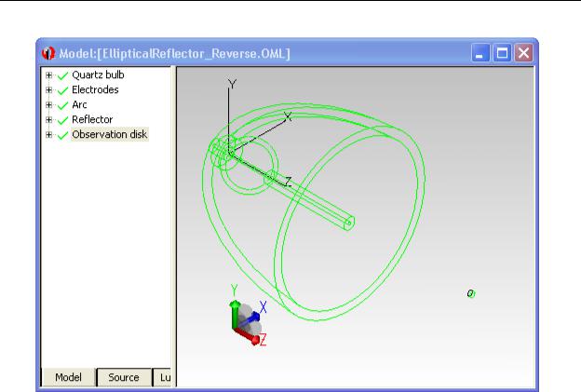Minimize the Model window
Image resolution: width=581 pixels, height=392 pixels.
480,53
